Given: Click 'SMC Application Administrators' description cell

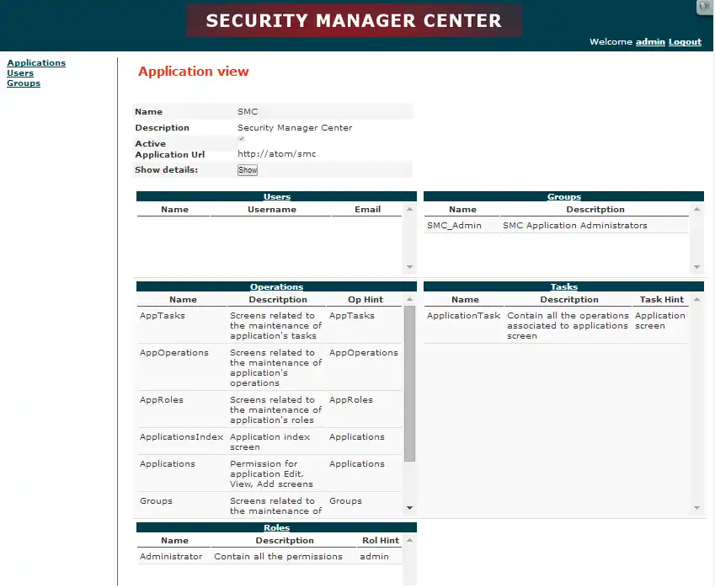Looking at the screenshot, I should pos(575,226).
